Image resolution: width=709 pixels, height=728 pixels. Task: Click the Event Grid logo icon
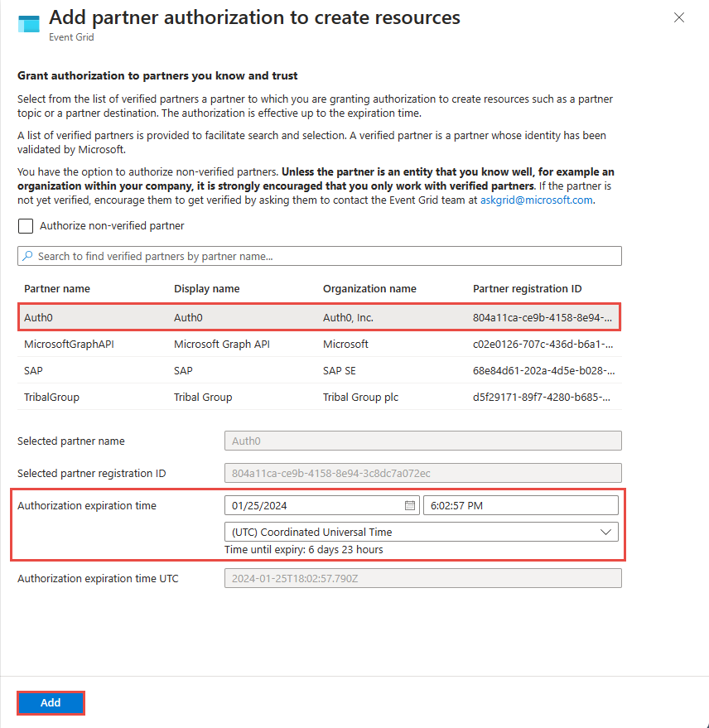(x=27, y=24)
